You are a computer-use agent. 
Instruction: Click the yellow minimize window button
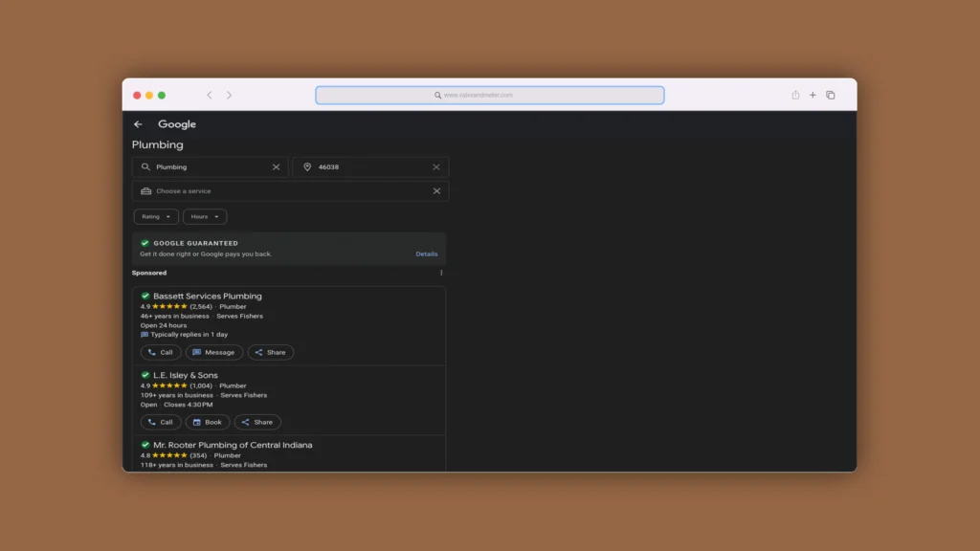[149, 95]
